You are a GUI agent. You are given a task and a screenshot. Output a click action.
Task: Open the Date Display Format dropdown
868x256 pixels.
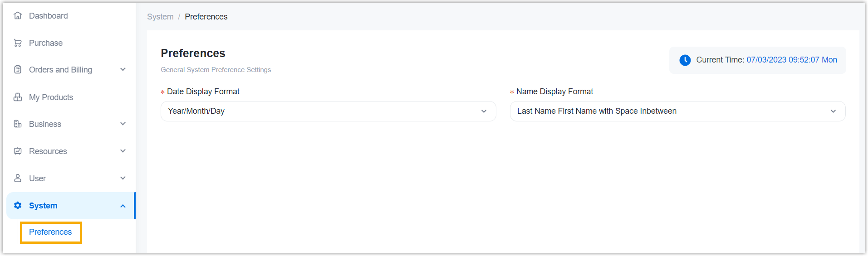(328, 111)
